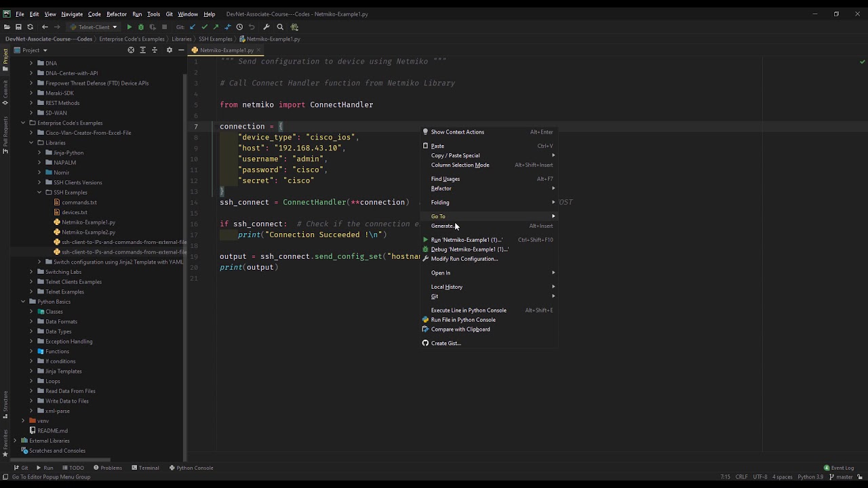
Task: Open settings with the wrench icon
Action: coord(266,27)
